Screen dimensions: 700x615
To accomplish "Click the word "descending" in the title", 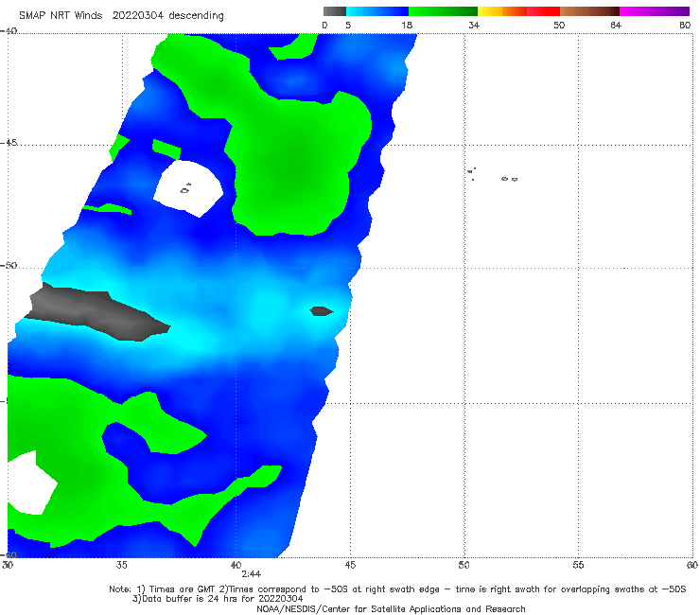I will 196,16.
